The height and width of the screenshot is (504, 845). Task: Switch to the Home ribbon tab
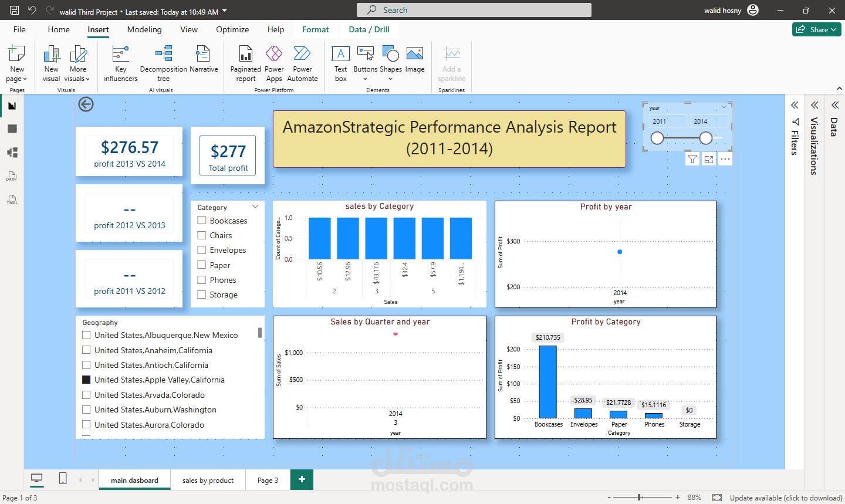(59, 29)
